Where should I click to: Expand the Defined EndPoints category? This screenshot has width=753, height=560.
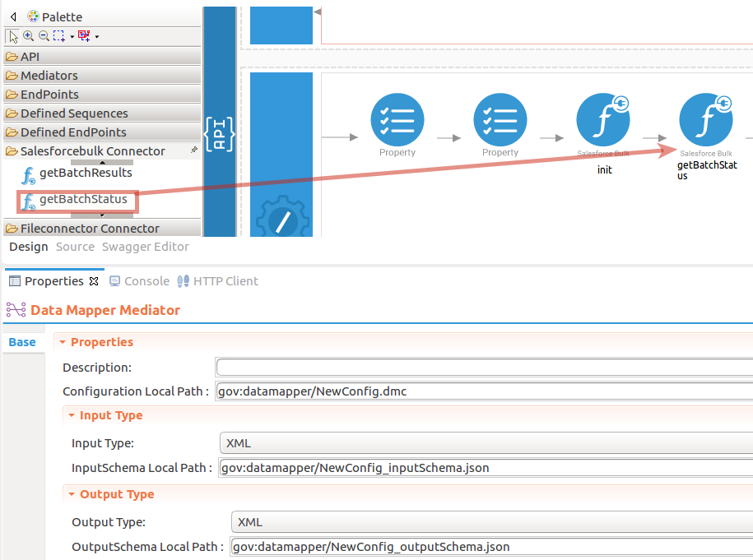102,132
